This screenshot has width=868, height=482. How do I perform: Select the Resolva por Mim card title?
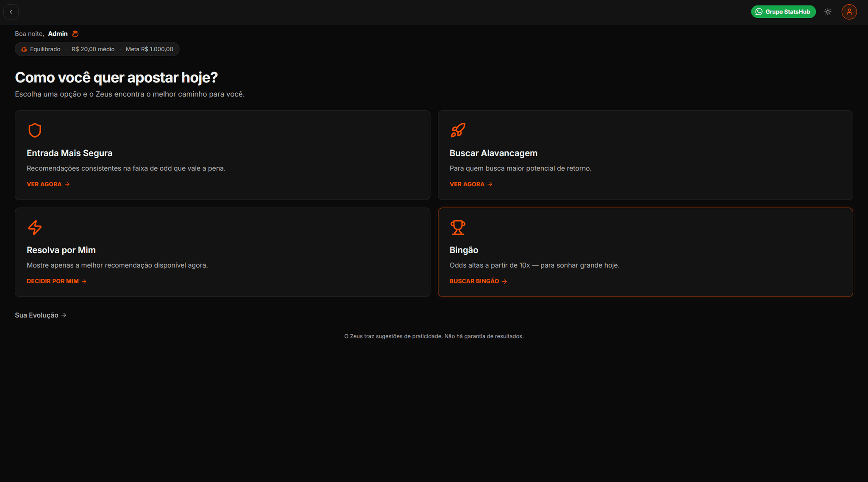click(61, 250)
